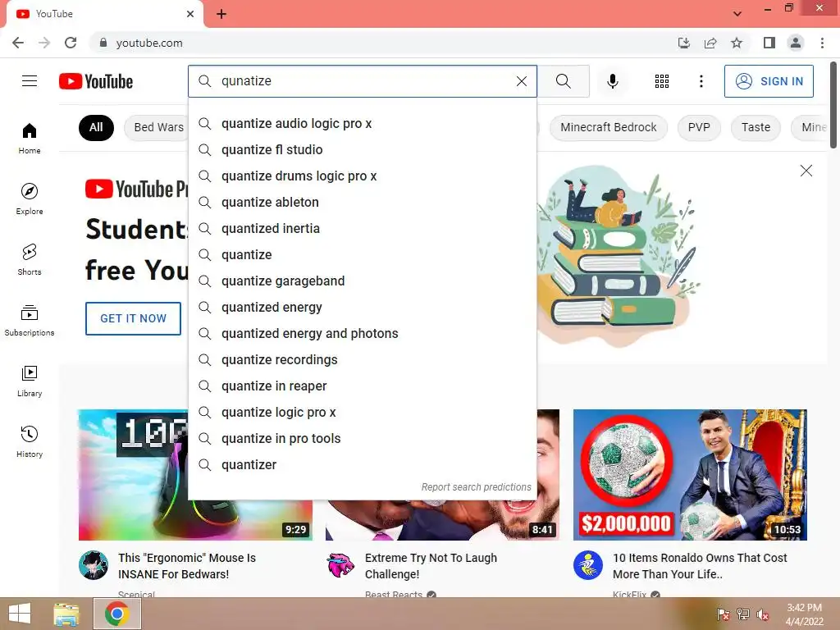Open History in the sidebar
The image size is (840, 630).
point(30,441)
